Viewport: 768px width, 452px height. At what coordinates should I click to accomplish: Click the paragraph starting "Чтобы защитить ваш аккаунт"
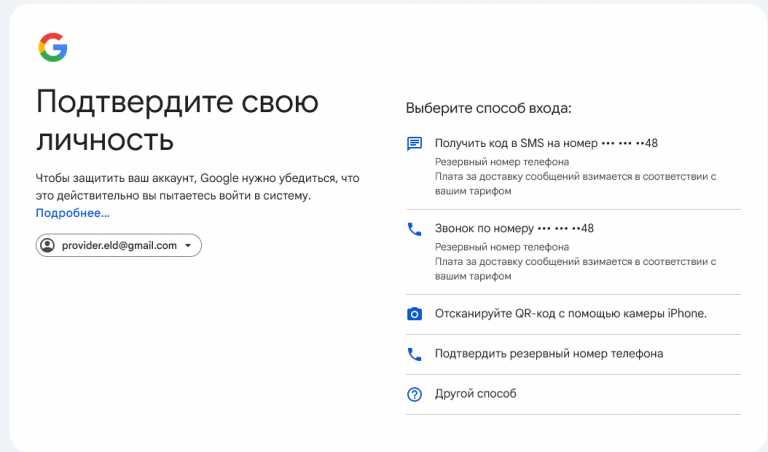(197, 187)
